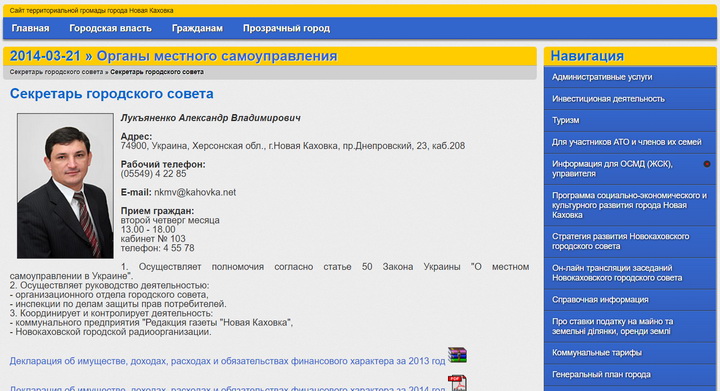
Task: Open the Прозрачный город menu
Action: pyautogui.click(x=286, y=28)
